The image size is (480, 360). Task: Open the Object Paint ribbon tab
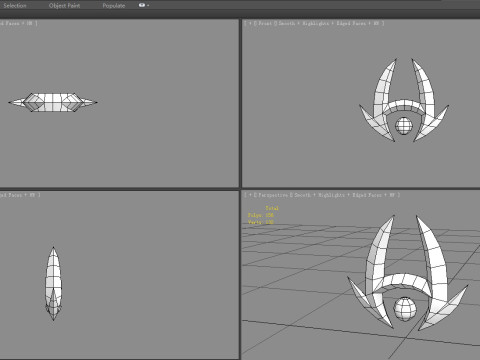(64, 6)
